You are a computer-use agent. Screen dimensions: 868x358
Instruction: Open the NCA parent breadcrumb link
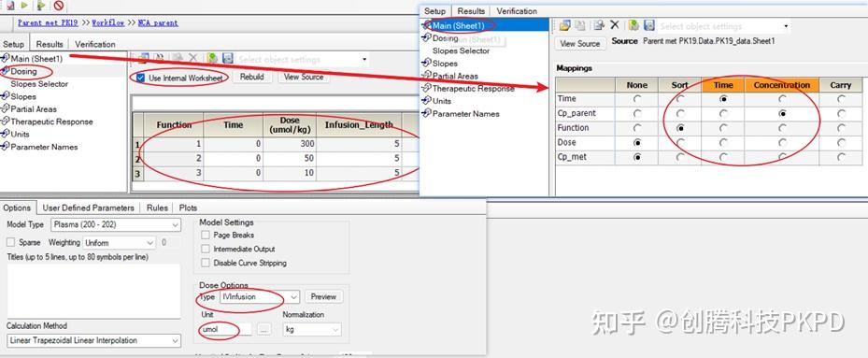(x=158, y=22)
